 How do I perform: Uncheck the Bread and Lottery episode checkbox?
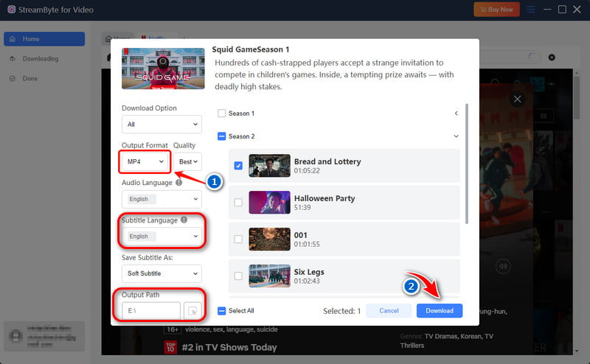(x=238, y=166)
